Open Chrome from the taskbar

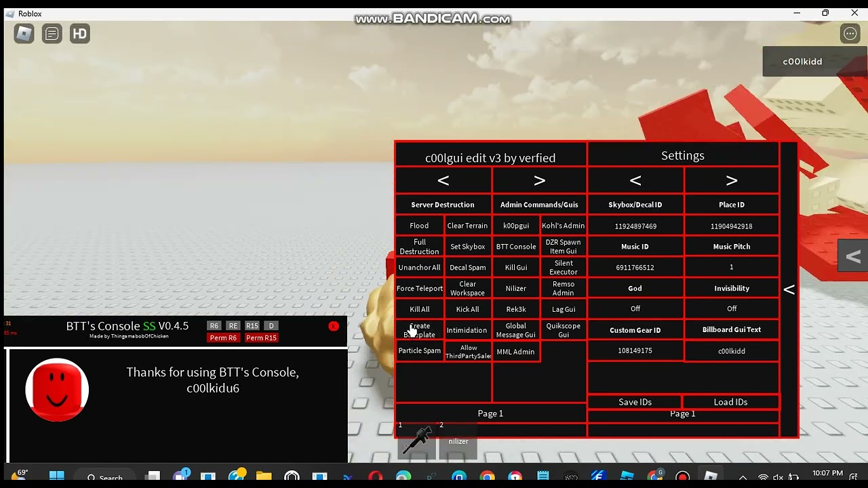point(487,477)
